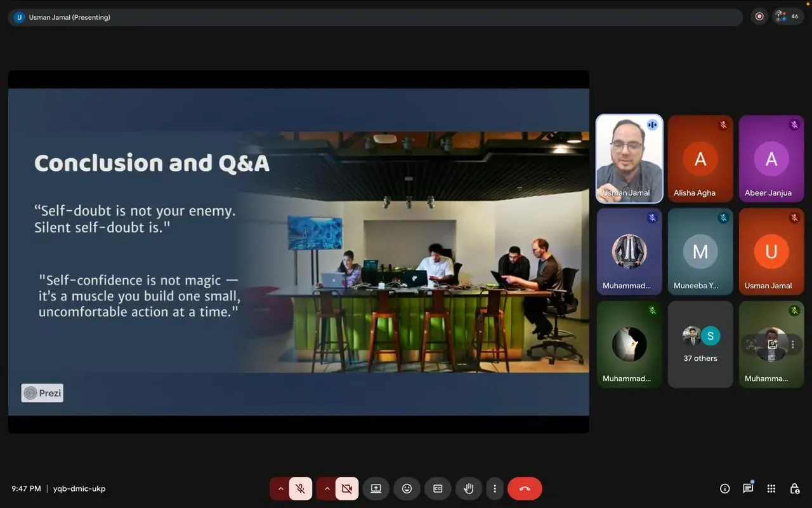Open more options in the call controls
This screenshot has width=812, height=508.
coord(495,488)
